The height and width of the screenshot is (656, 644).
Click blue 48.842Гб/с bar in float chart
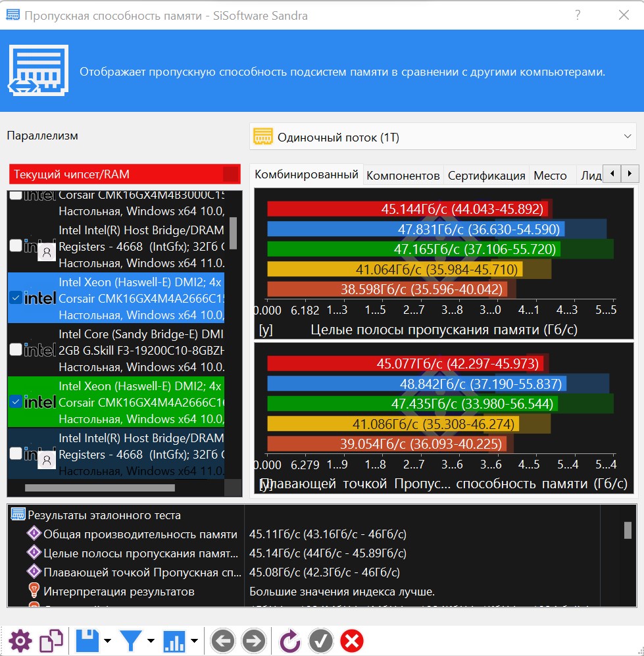tap(417, 384)
